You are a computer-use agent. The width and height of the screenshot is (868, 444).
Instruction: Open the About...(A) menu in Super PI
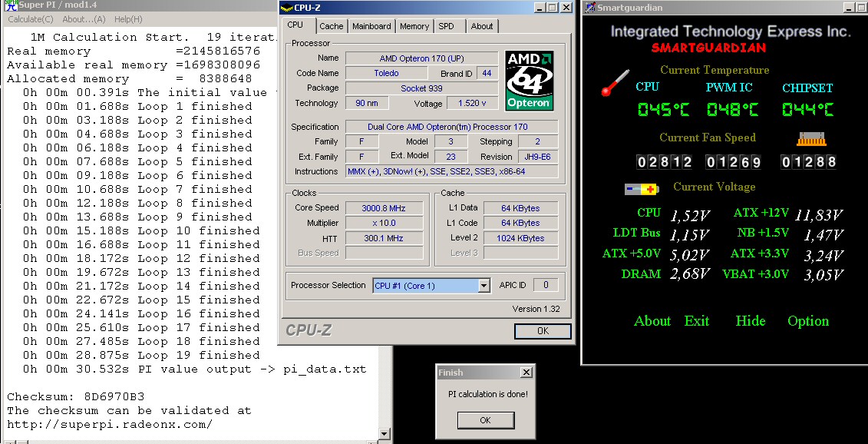click(x=84, y=19)
